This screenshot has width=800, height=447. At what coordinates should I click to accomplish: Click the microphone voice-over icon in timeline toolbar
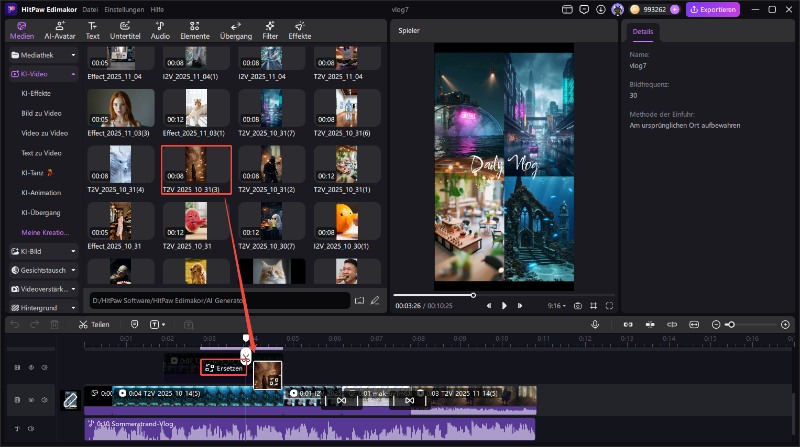(x=595, y=325)
